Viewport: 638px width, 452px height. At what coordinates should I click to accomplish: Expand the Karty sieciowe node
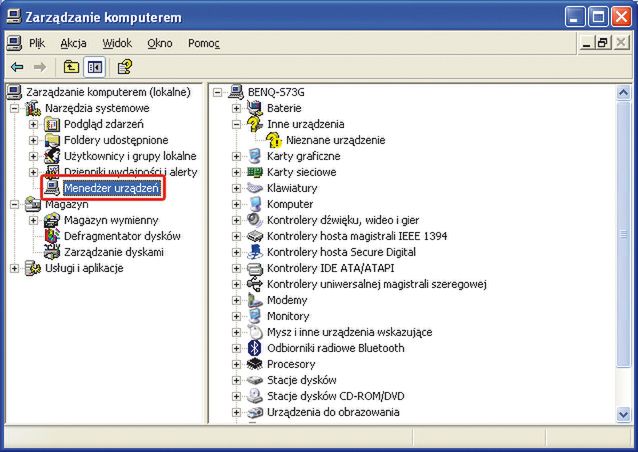(x=236, y=172)
